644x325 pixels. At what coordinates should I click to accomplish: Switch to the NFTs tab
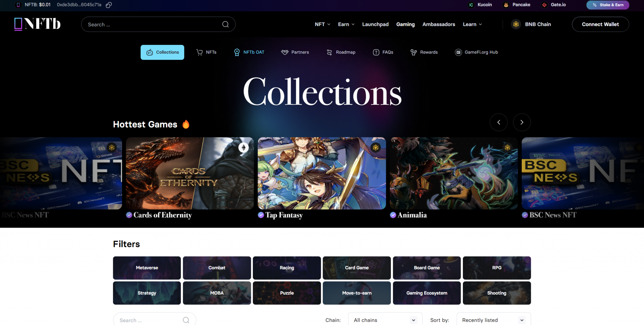pos(206,52)
